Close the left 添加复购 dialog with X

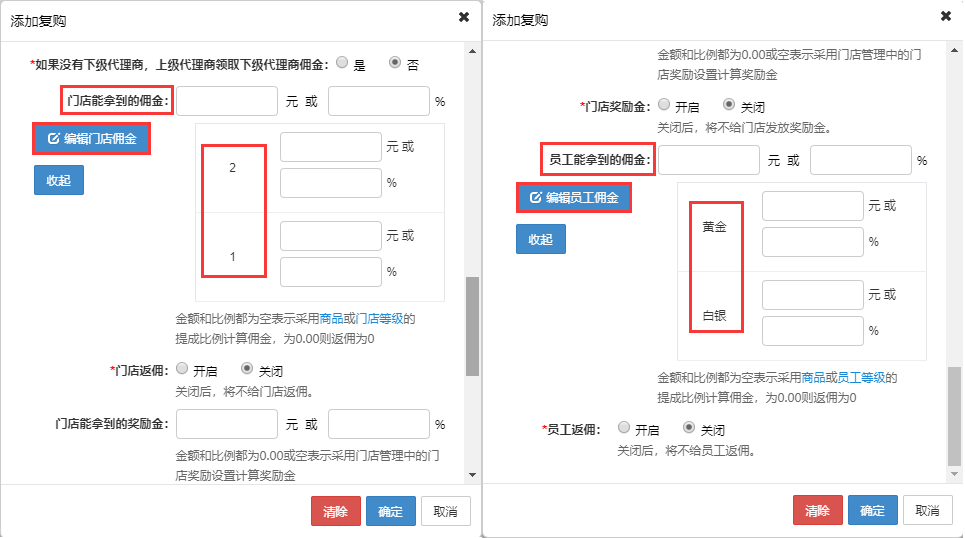(x=464, y=17)
